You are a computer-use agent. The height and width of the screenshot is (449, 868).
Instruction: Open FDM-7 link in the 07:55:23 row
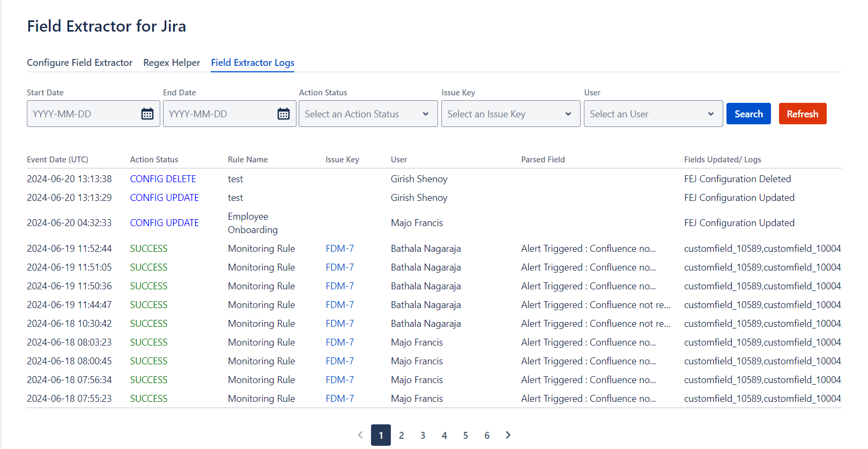click(340, 399)
